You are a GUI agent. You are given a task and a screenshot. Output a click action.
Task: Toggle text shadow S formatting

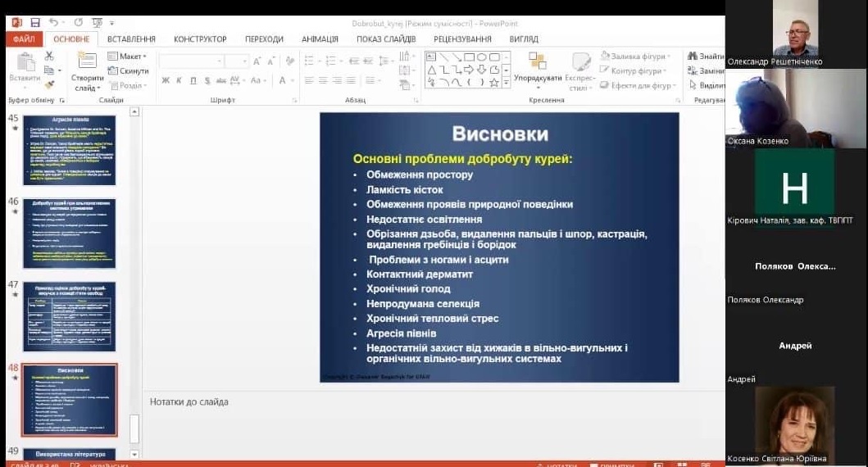point(207,81)
